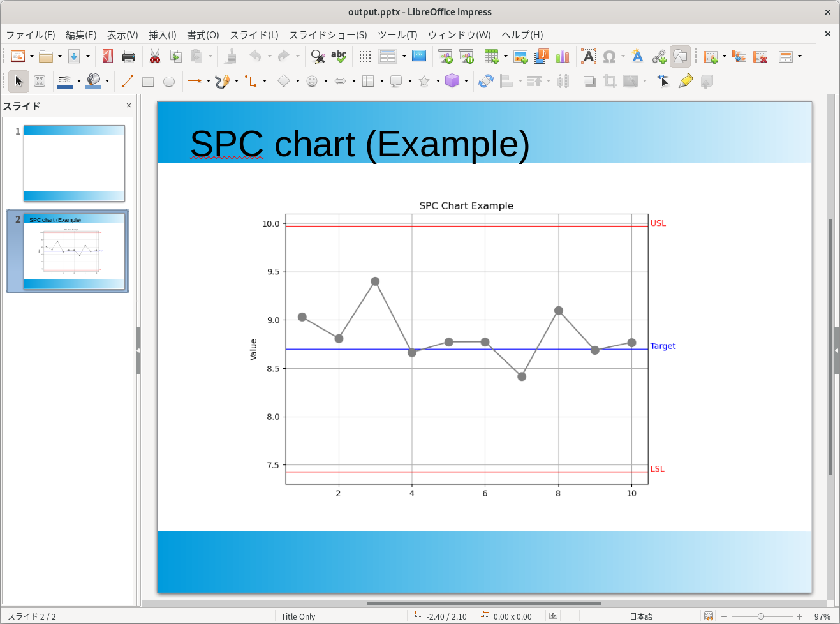Open the 書式 menu

[203, 35]
